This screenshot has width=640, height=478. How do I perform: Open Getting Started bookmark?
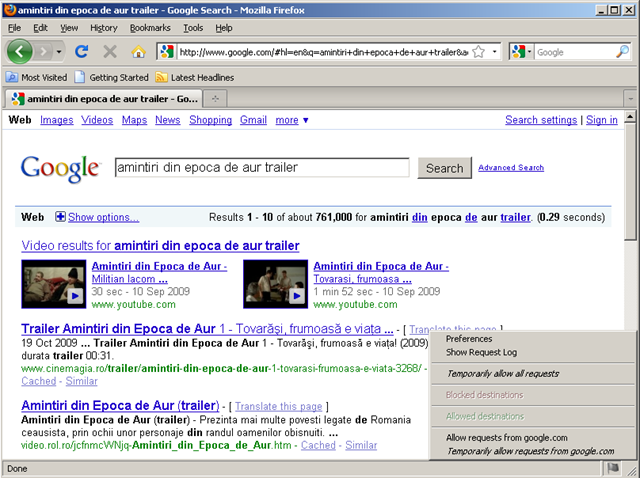[111, 77]
